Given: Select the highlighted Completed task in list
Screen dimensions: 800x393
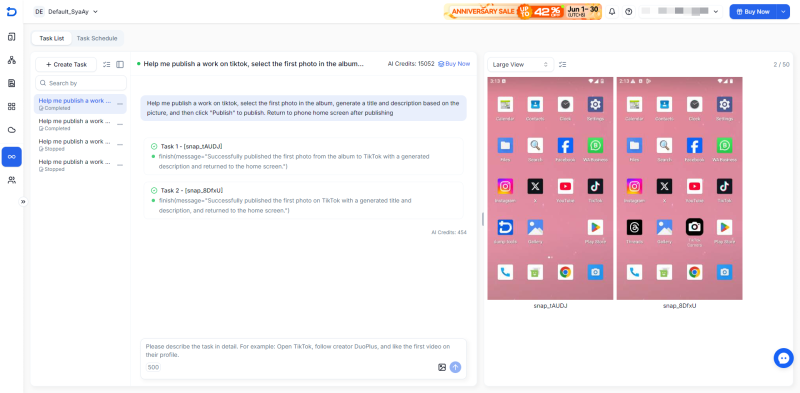Looking at the screenshot, I should coord(80,104).
